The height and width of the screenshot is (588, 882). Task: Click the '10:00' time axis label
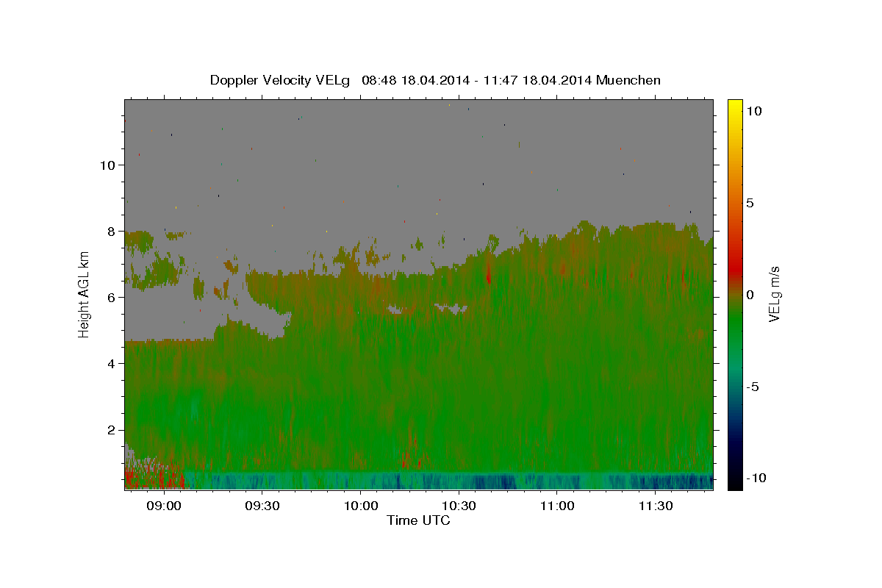[360, 506]
